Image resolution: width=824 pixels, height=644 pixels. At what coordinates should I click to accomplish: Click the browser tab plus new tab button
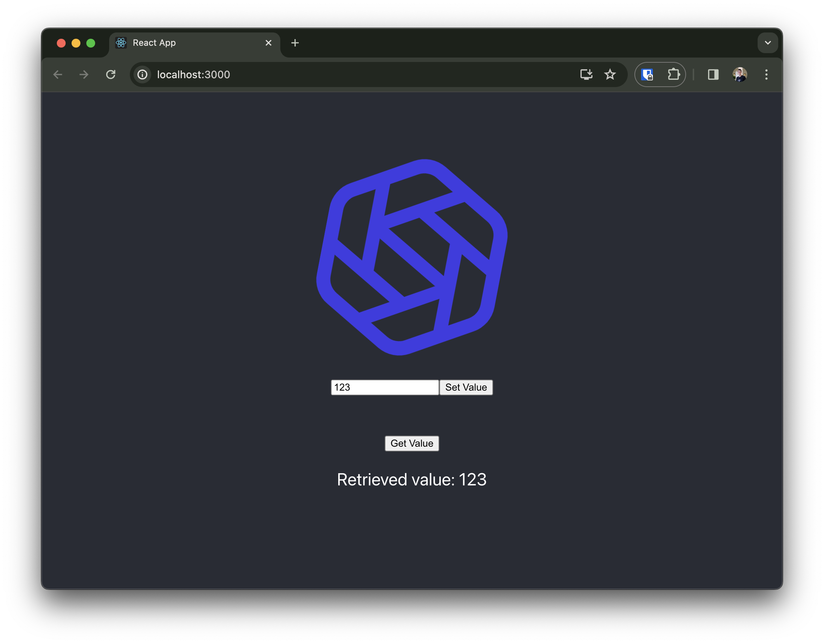pos(294,43)
